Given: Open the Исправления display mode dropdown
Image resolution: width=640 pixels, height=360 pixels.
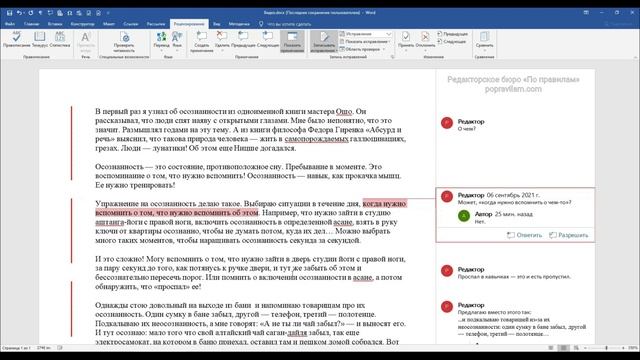Looking at the screenshot, I should click(x=366, y=34).
